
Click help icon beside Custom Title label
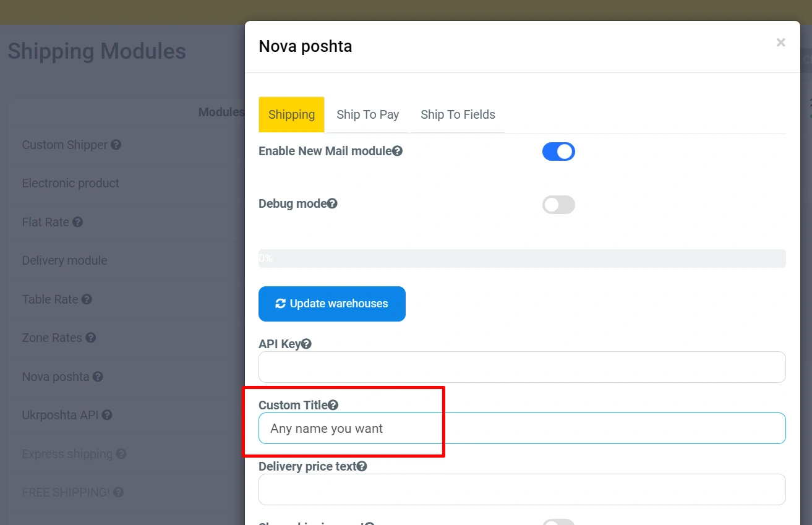[x=333, y=405]
